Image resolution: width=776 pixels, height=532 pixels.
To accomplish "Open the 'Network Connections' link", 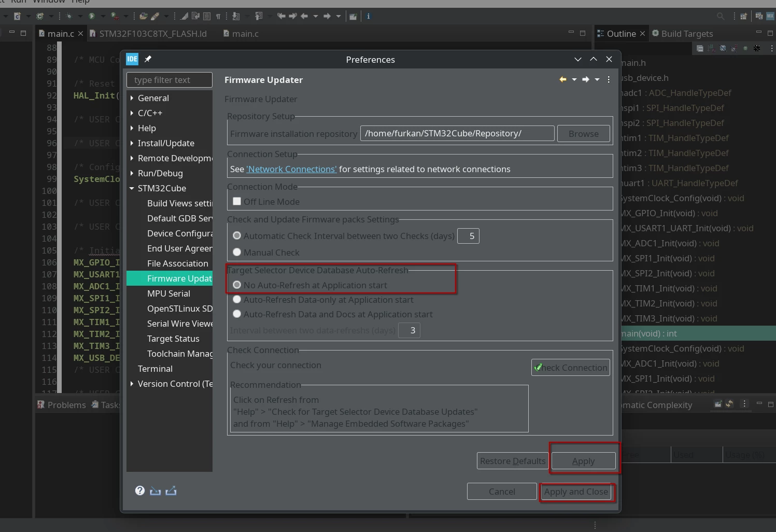I will tap(291, 169).
